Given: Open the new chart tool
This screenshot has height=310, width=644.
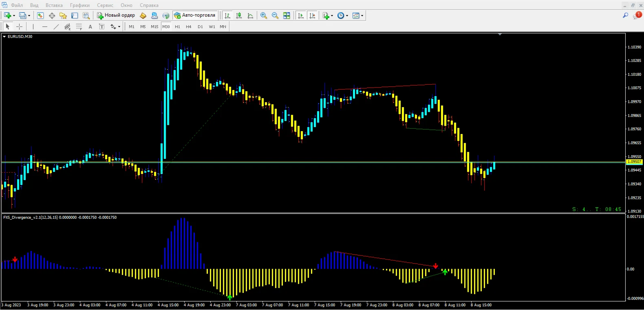Looking at the screenshot, I should 7,15.
